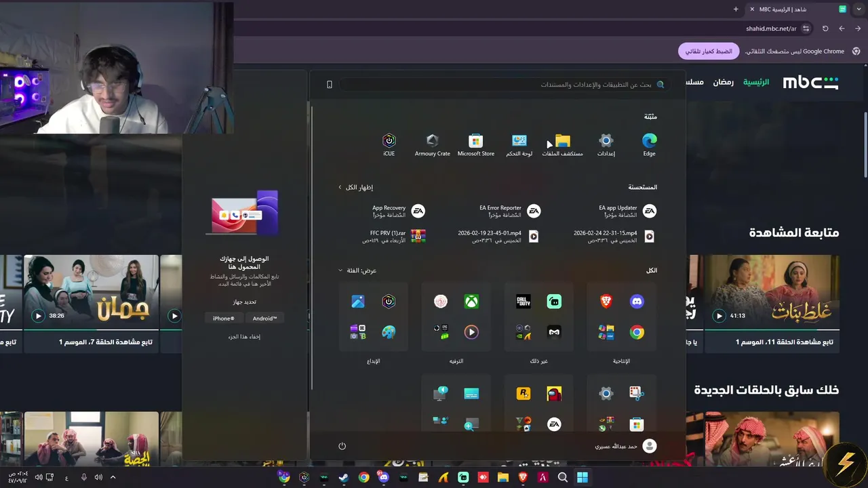Screen dimensions: 868x488
Task: Open رمضان menu on Shahid site
Action: (723, 82)
